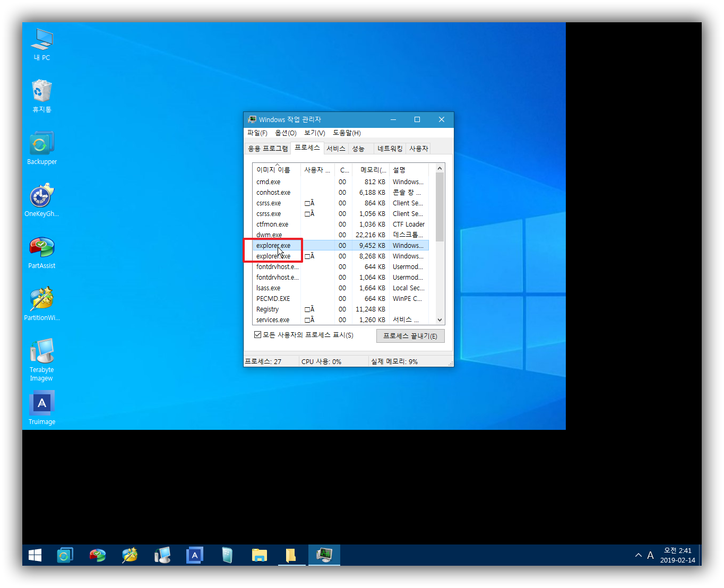Open the 보기(V) menu
Screen dimensions: 724x588
click(x=315, y=133)
